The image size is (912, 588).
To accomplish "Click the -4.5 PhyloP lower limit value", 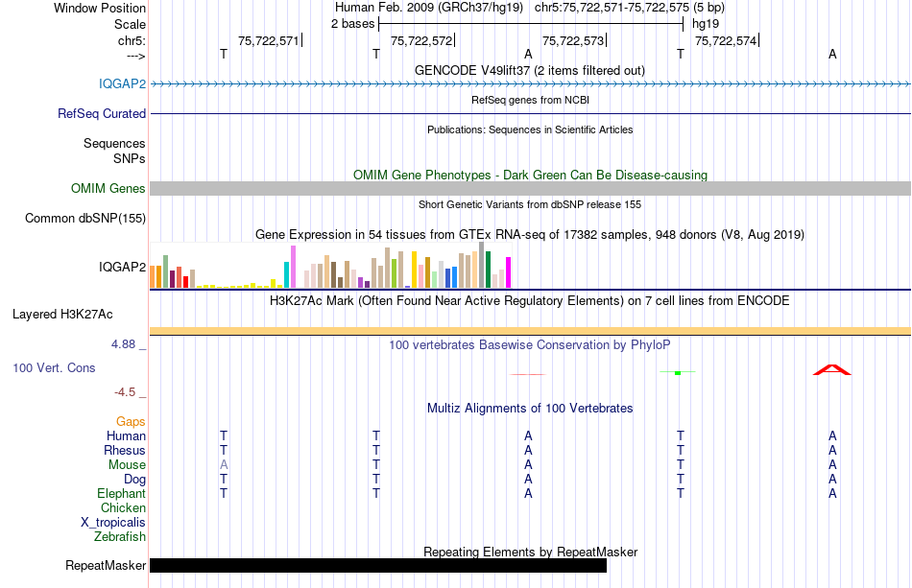I will point(125,392).
